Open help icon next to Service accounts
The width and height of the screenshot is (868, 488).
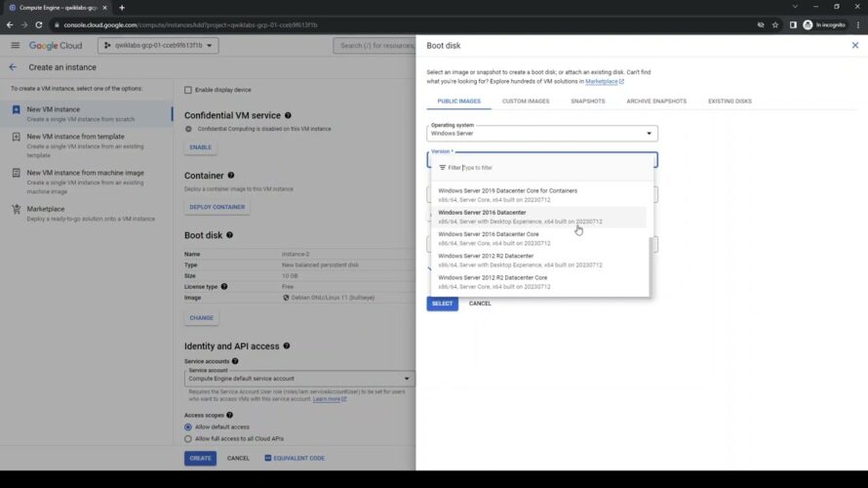pos(235,361)
